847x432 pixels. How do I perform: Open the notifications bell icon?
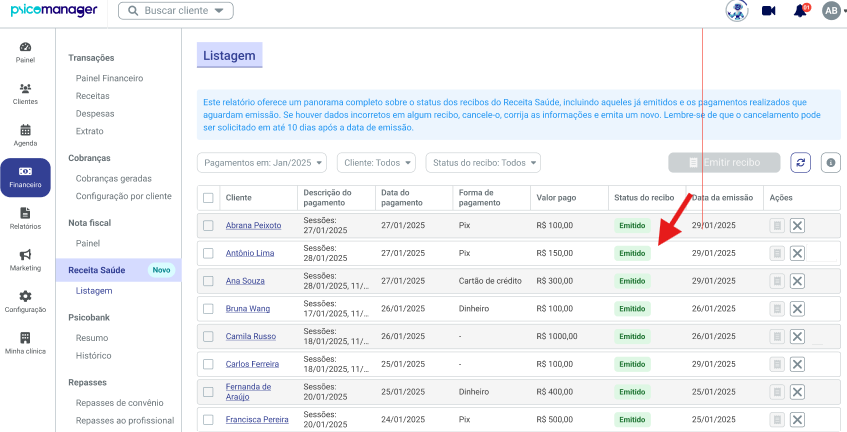click(801, 11)
